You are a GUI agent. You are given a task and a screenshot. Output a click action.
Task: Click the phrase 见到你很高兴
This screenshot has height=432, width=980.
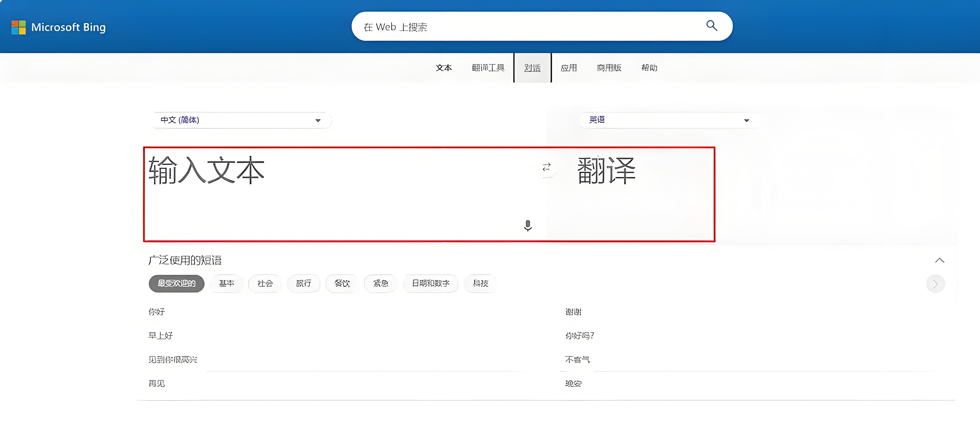pyautogui.click(x=173, y=360)
